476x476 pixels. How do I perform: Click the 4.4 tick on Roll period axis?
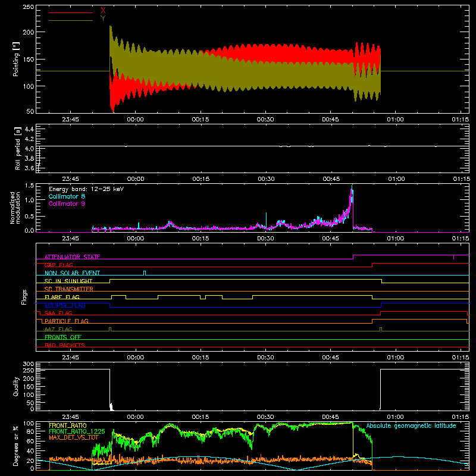pos(29,129)
